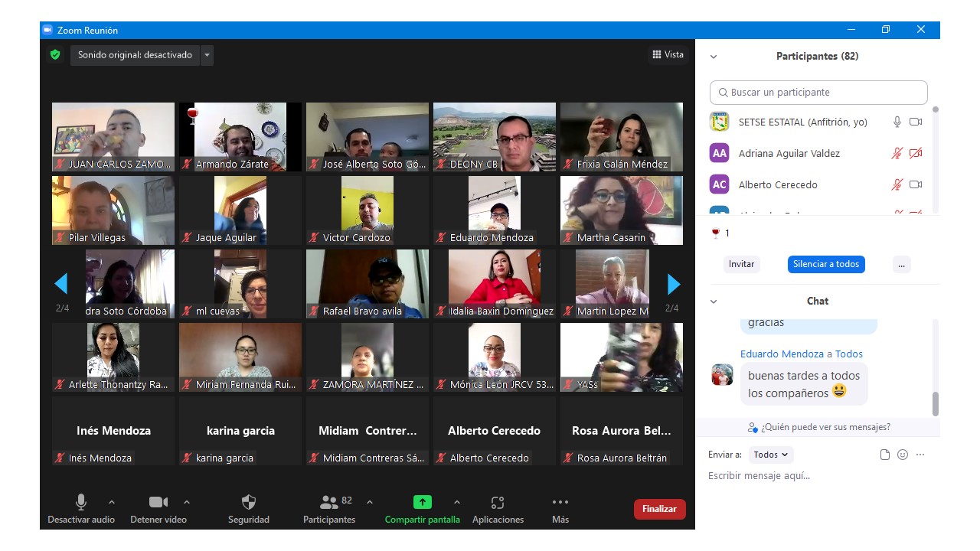Click Adriana Aguilar Valdez camera-off icon
Viewport: 980px width, 551px height.
coord(916,153)
